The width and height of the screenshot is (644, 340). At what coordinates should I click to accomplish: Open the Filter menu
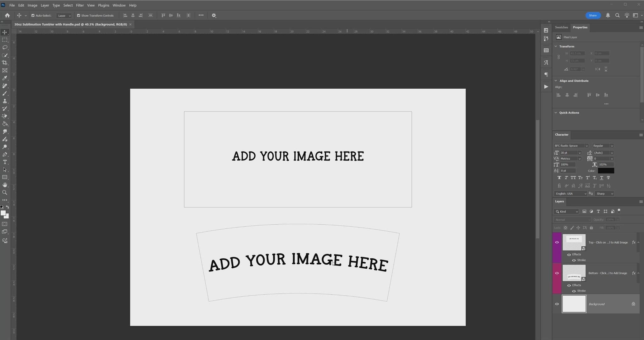[x=80, y=5]
